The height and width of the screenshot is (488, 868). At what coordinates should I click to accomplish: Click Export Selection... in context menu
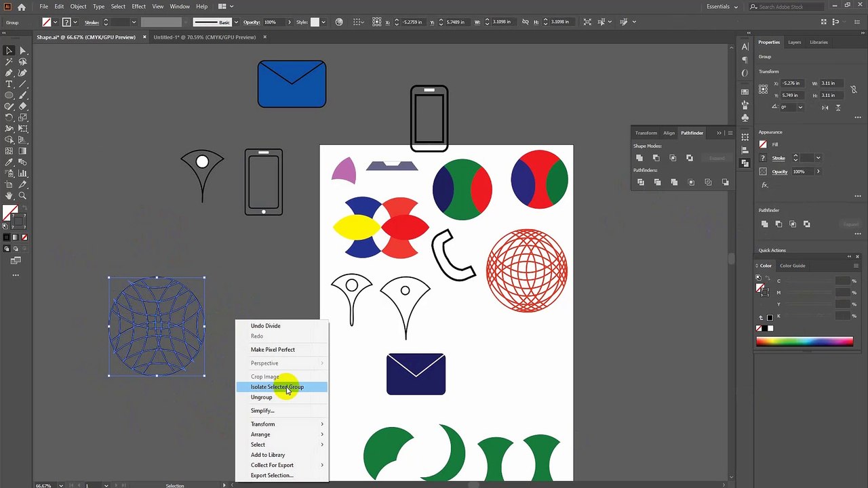tap(281, 475)
